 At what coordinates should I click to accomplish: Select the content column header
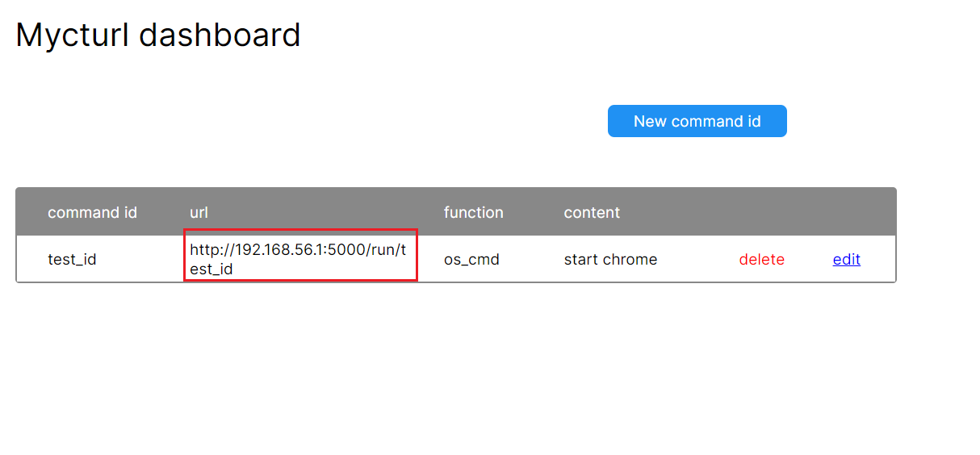(592, 212)
